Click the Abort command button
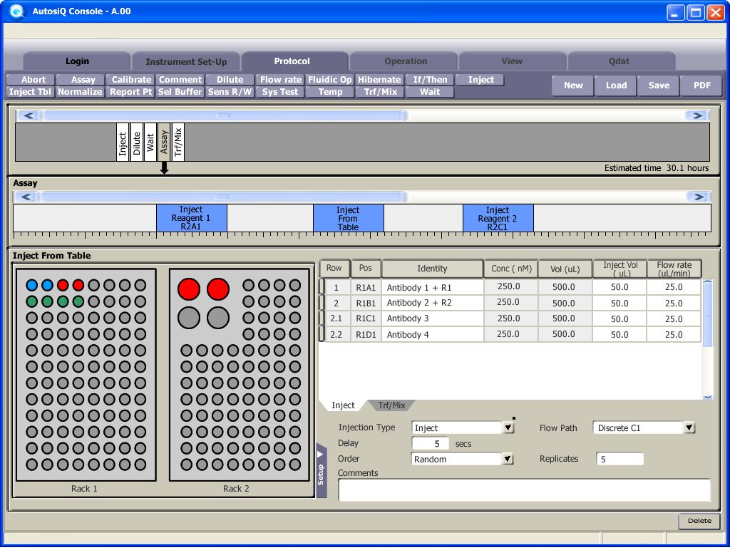The width and height of the screenshot is (730, 560). coord(33,80)
